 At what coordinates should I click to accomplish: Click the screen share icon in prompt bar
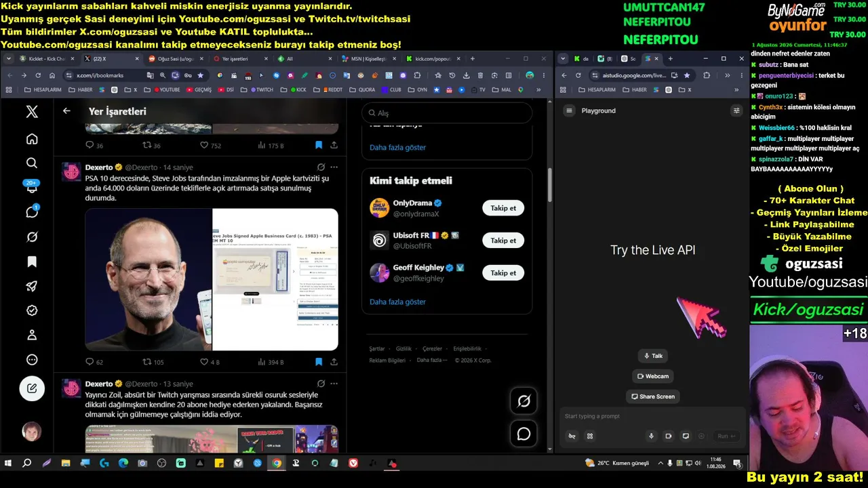pyautogui.click(x=686, y=436)
